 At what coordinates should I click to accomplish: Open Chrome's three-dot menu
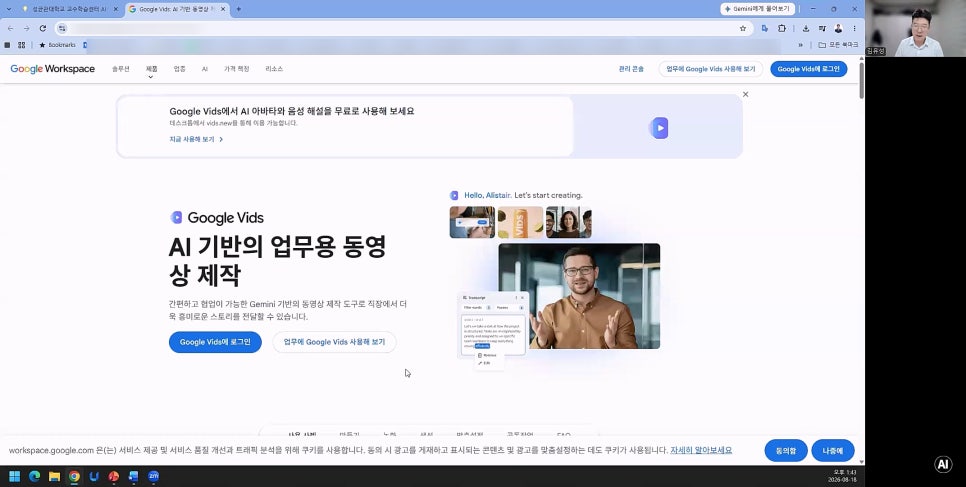tap(854, 28)
